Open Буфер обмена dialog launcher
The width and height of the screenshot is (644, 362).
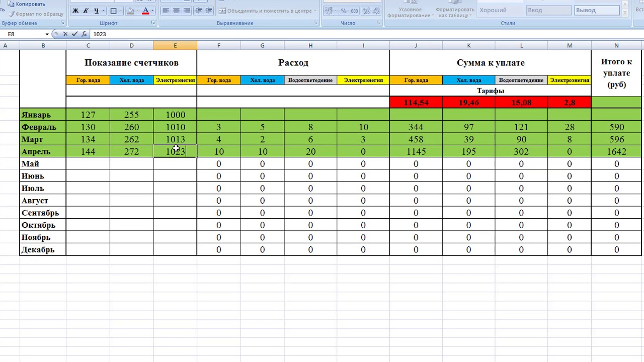pos(63,23)
